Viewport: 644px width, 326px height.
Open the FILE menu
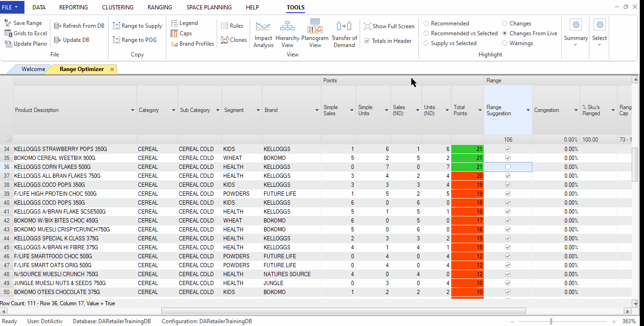(11, 7)
